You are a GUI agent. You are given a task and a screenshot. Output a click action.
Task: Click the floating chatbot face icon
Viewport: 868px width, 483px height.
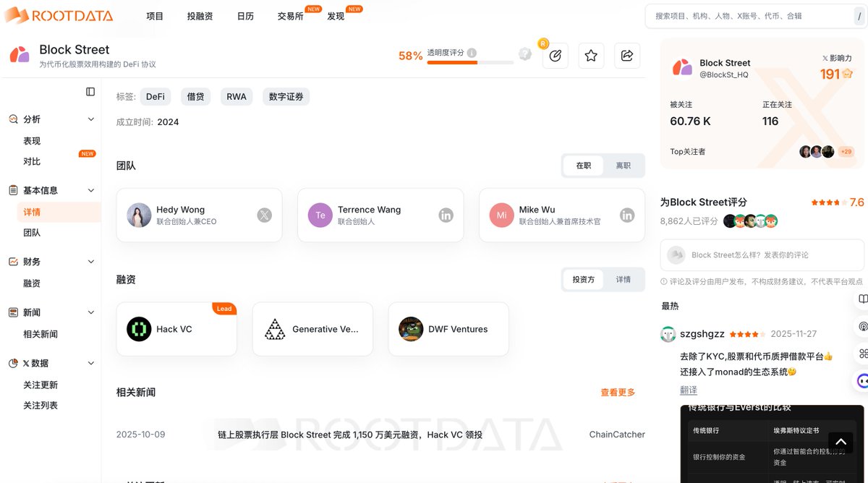pos(862,381)
